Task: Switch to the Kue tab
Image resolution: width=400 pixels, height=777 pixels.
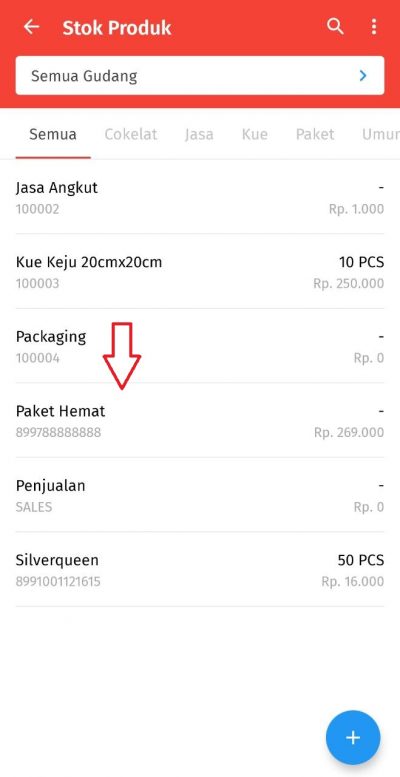Action: click(255, 134)
